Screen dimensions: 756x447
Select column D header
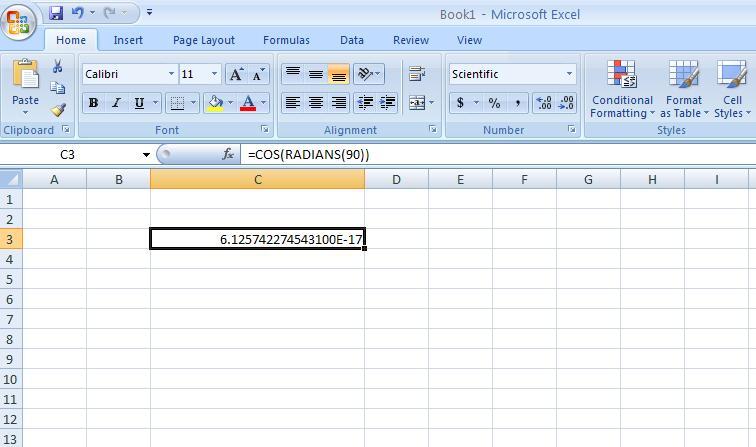396,179
